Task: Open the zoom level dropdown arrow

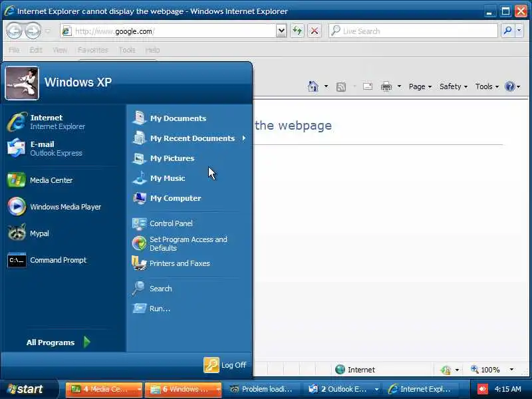Action: (x=511, y=370)
